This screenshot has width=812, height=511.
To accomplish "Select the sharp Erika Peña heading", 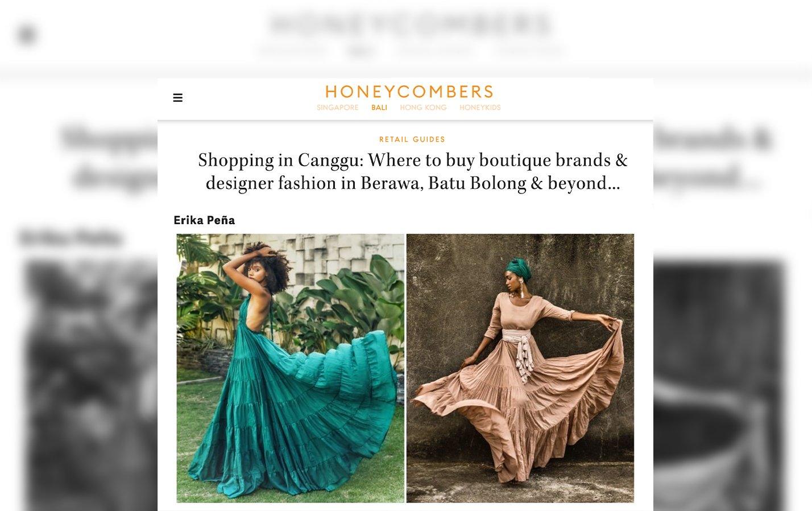I will (204, 220).
